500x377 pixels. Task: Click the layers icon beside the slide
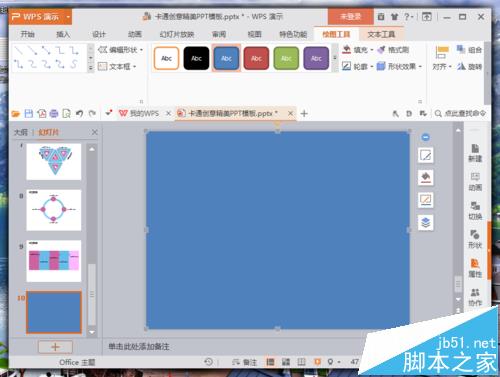(x=426, y=222)
